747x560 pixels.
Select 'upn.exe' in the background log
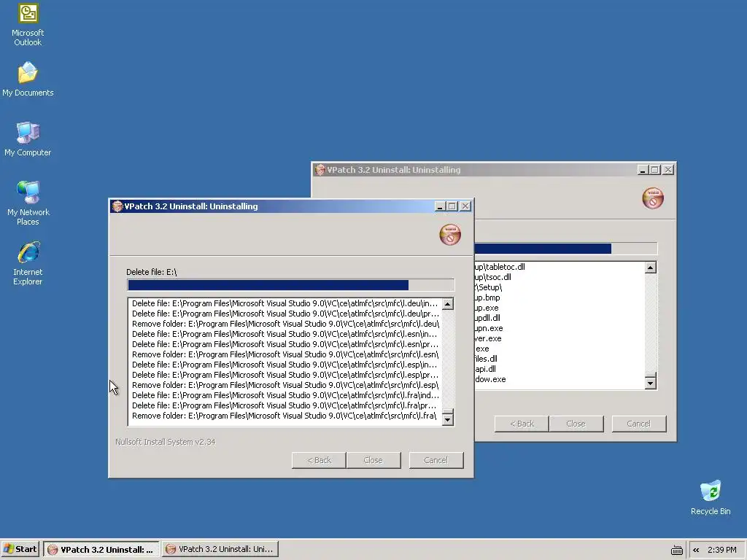(x=488, y=328)
